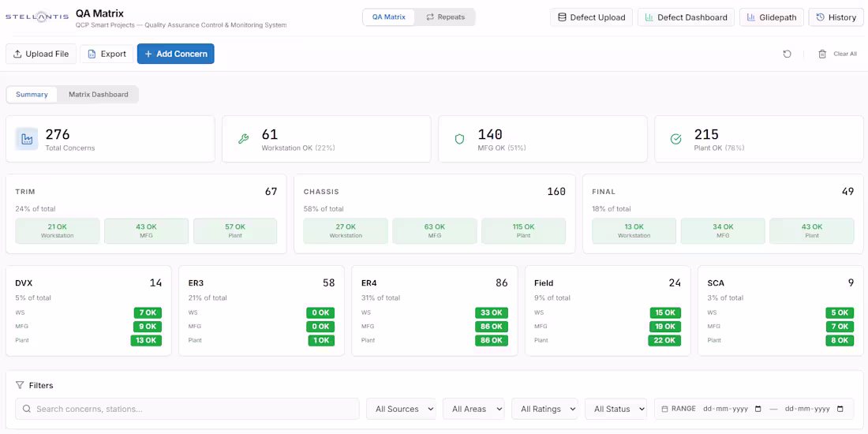The image size is (868, 434).
Task: Click the Stellantis logo
Action: [37, 17]
